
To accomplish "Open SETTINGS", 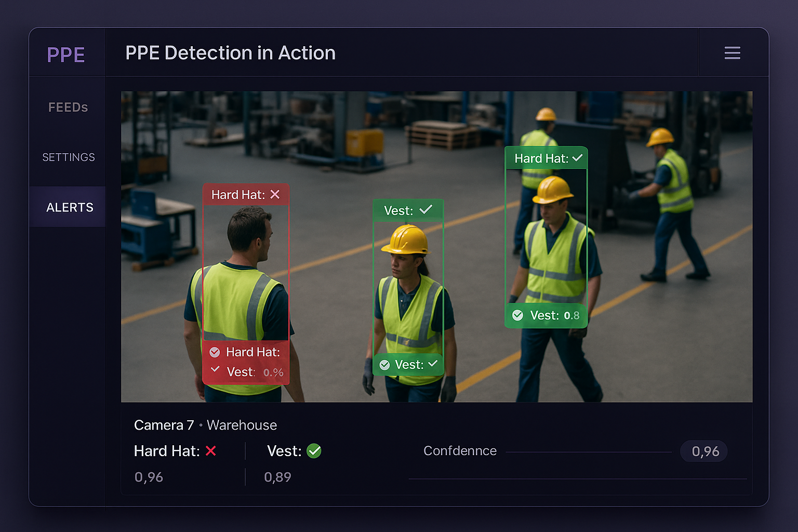I will point(68,157).
